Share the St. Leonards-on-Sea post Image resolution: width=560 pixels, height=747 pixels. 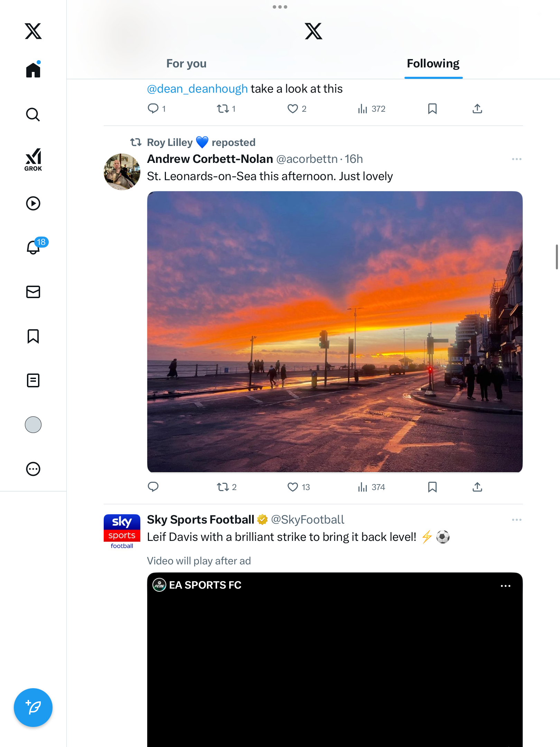pyautogui.click(x=477, y=487)
